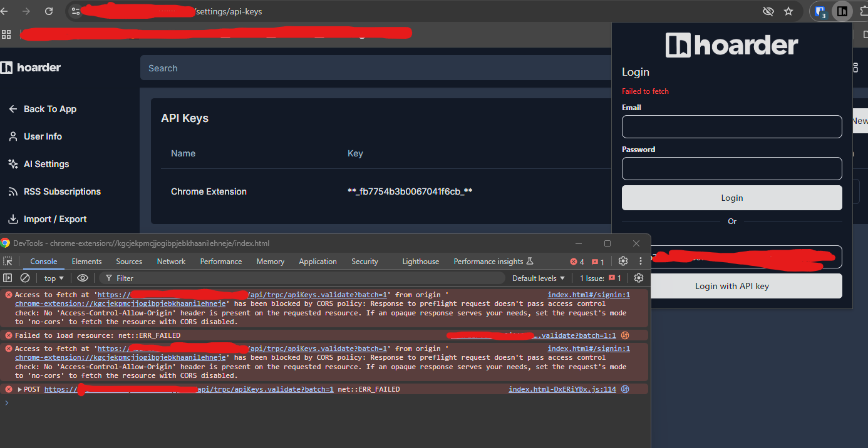
Task: Open the apps grid icon in the bookmarks bar
Action: click(6, 34)
